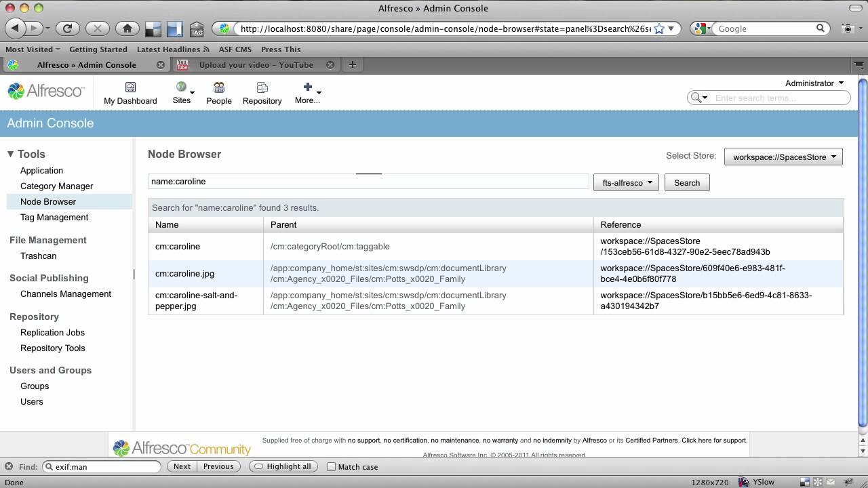This screenshot has width=868, height=488.
Task: Open the cm:caroline-salt-and-pepper.jpg node result
Action: (x=196, y=301)
